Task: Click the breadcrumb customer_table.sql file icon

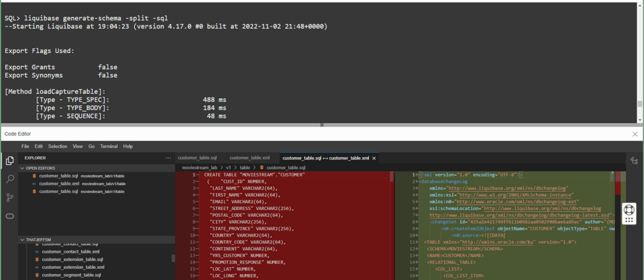Action: tap(261, 168)
